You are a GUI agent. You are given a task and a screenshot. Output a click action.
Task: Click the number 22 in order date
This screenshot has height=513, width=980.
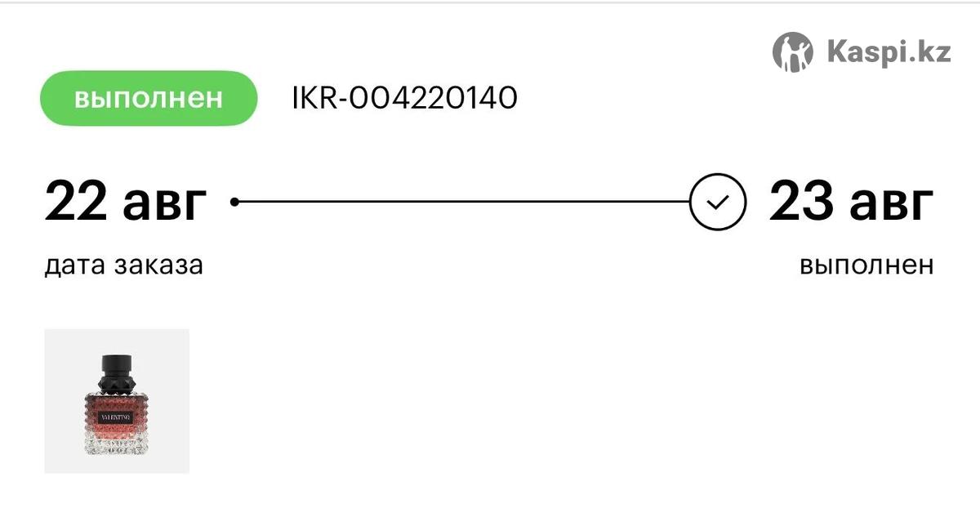coord(76,202)
